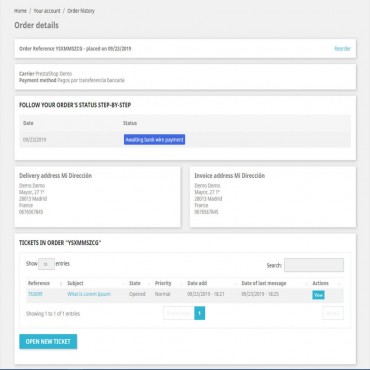370x370 pixels.
Task: Select pagination page 1
Action: pos(200,313)
